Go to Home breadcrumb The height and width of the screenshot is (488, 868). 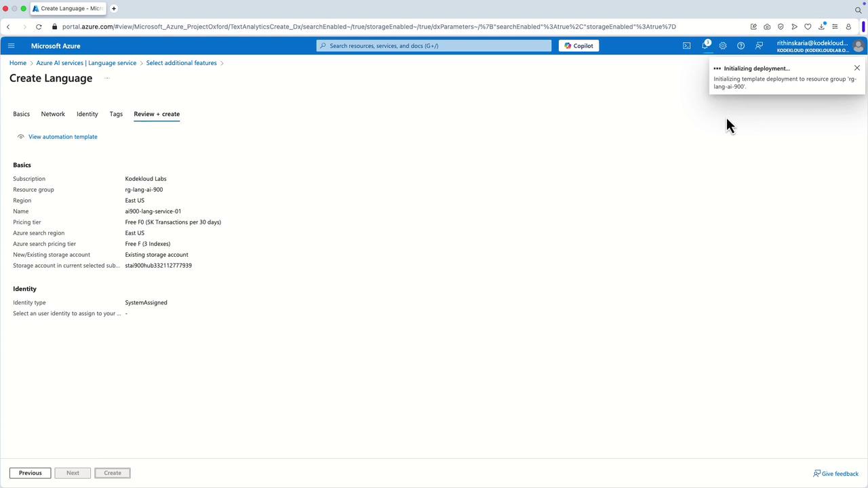tap(18, 63)
